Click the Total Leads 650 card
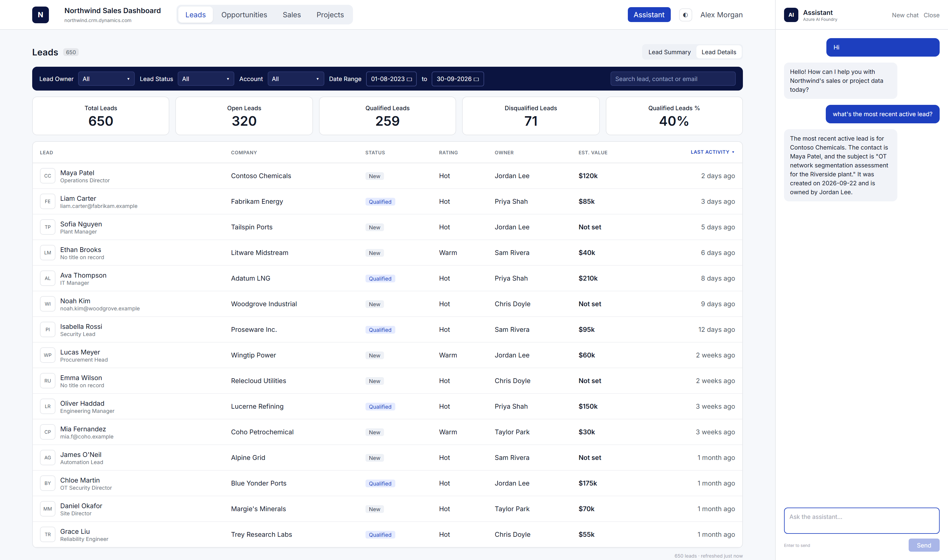 [x=101, y=116]
